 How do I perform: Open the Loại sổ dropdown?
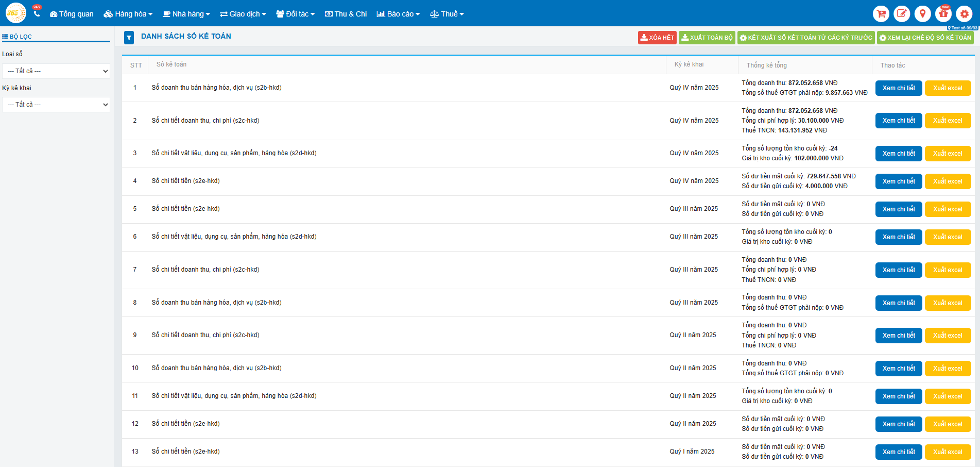click(56, 71)
